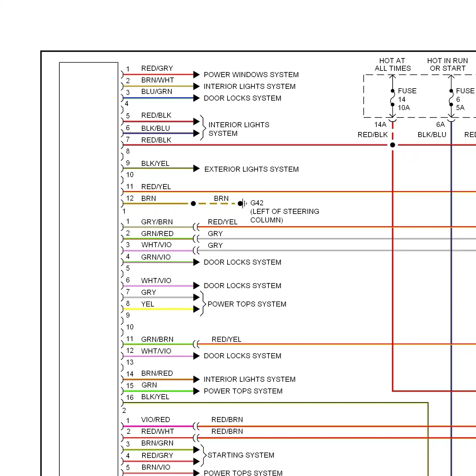This screenshot has width=476, height=476.
Task: Click RED/BLK wire label at pin 5
Action: [156, 115]
